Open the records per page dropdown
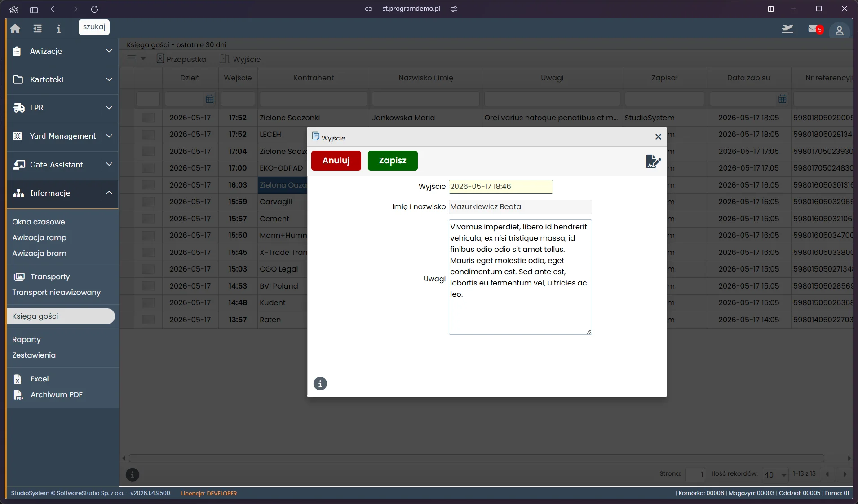 coord(775,474)
